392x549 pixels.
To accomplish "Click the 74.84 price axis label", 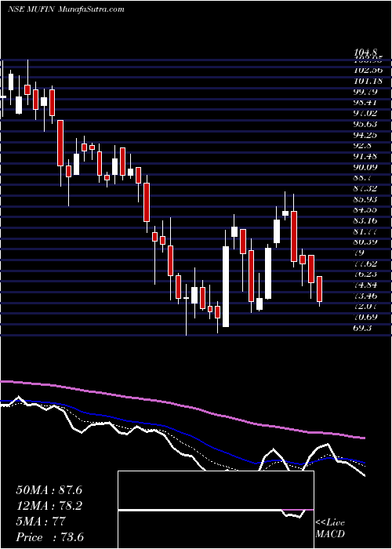I will [366, 285].
